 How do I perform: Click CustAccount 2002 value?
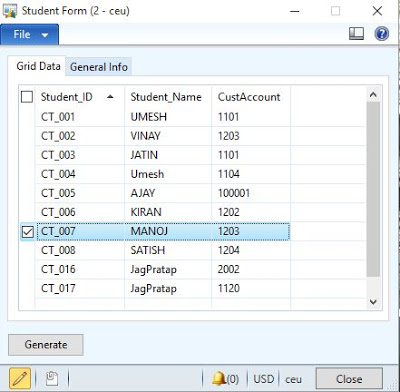click(x=229, y=269)
